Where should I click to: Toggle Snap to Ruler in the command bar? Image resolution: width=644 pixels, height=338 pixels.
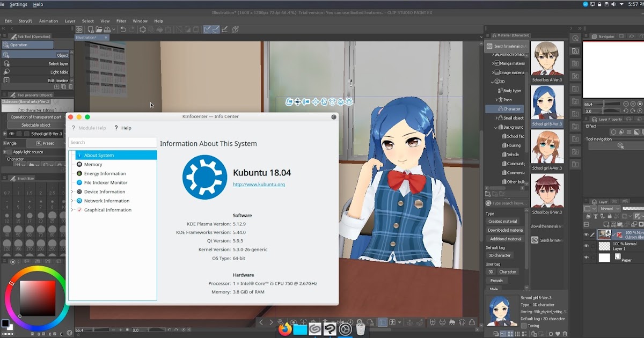[207, 30]
